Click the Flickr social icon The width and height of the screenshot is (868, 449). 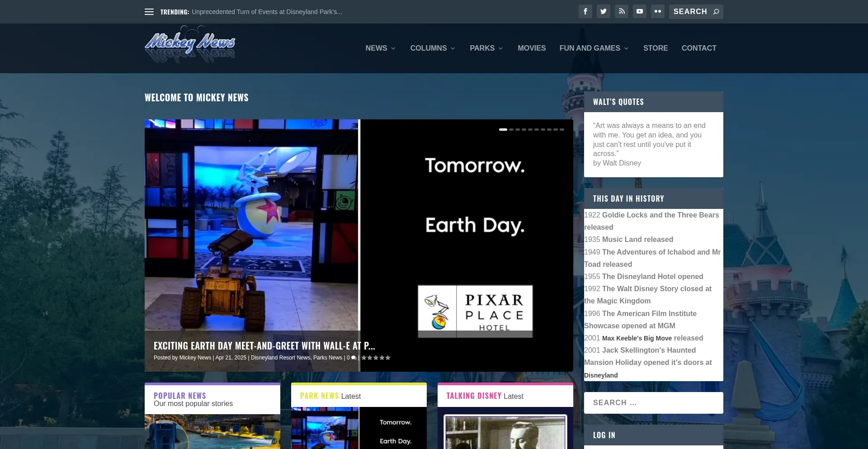click(657, 11)
